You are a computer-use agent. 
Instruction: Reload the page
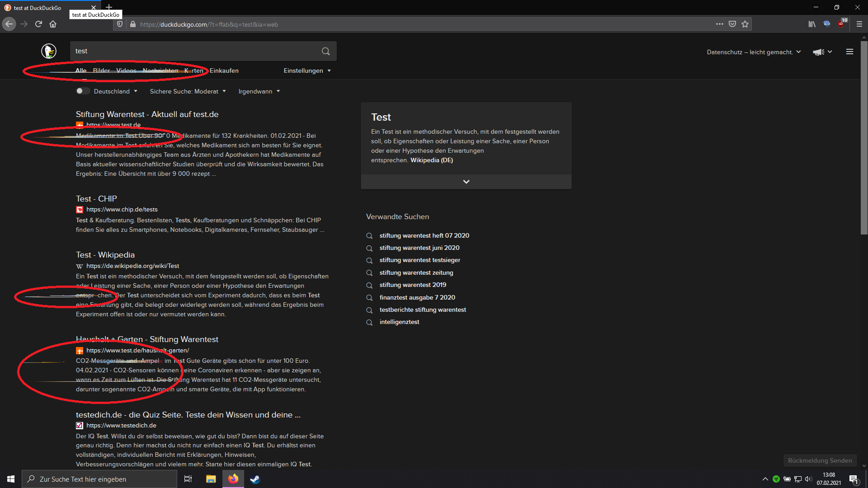(38, 24)
